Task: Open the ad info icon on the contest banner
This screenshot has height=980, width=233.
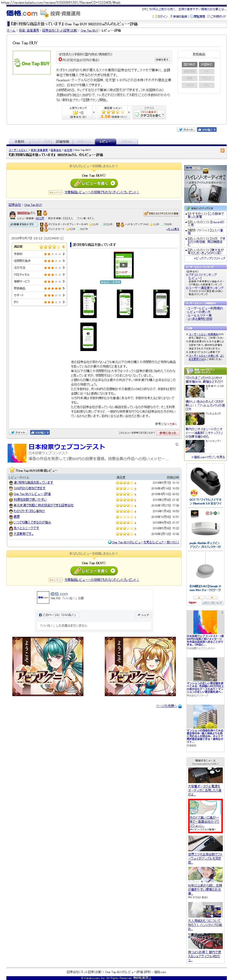Action: click(x=177, y=444)
